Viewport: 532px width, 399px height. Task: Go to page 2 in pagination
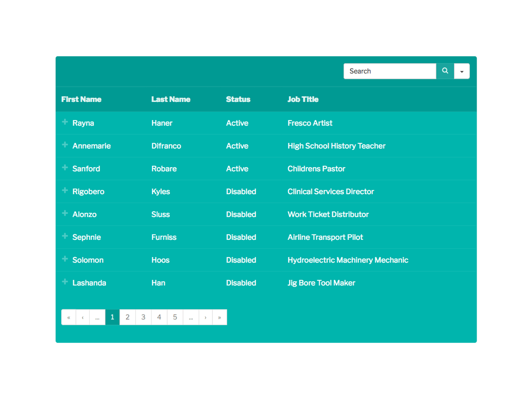click(x=127, y=317)
